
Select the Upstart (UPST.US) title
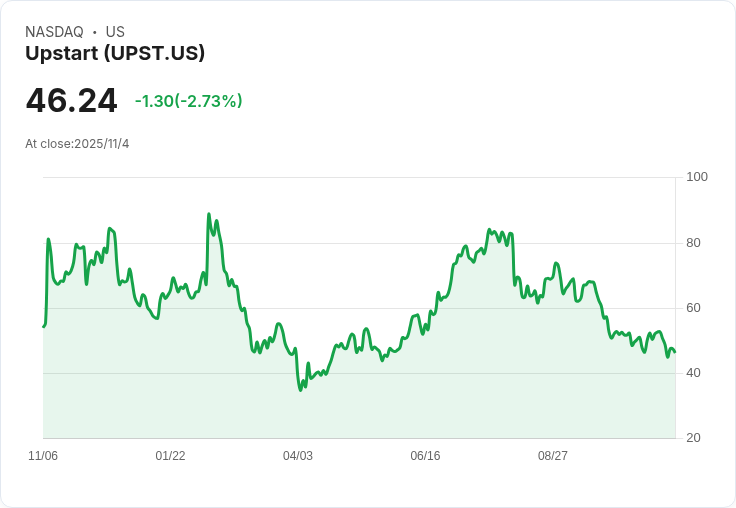[x=115, y=54]
